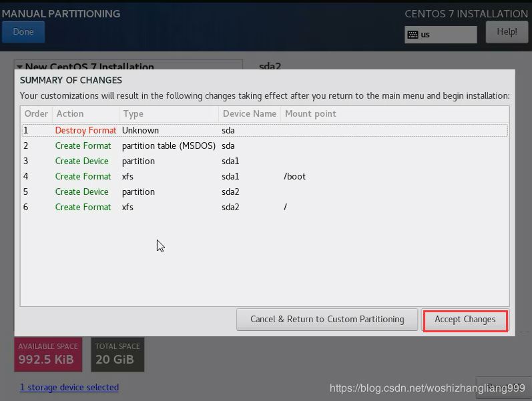The width and height of the screenshot is (532, 401).
Task: Click the Device Name column header
Action: [x=249, y=114]
